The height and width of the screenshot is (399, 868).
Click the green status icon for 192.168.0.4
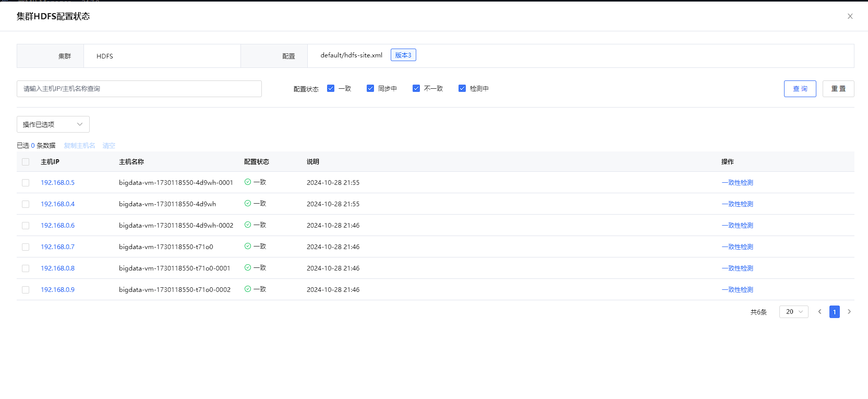coord(248,203)
